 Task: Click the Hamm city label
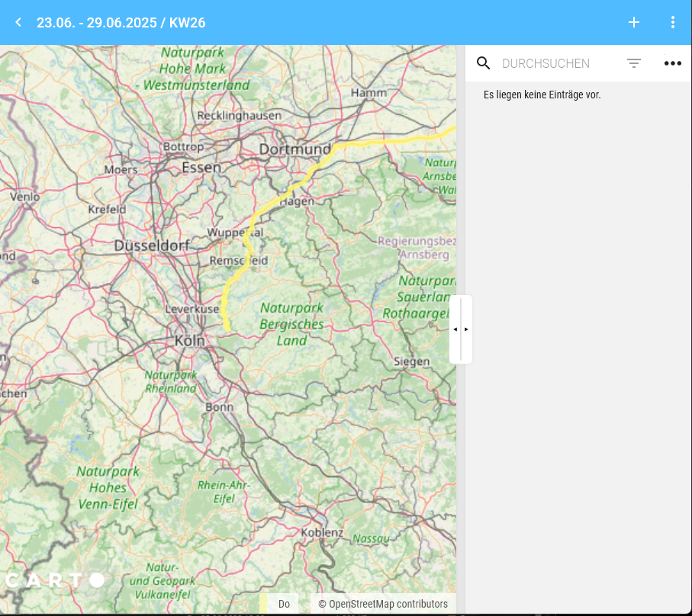369,92
